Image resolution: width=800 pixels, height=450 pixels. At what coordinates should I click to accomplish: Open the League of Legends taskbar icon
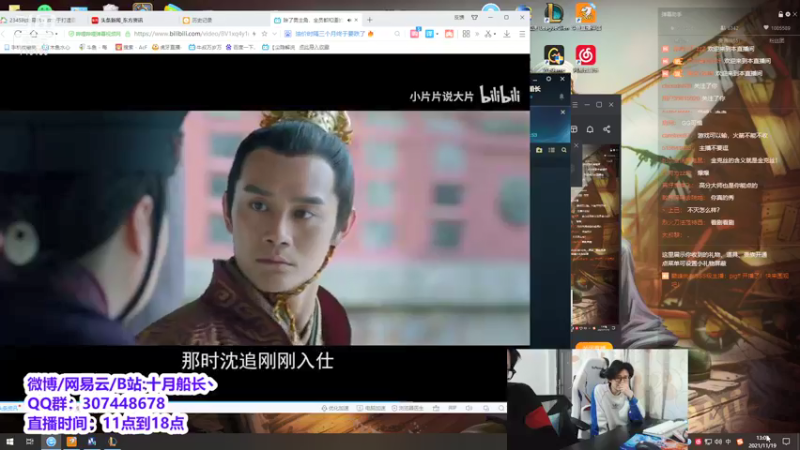112,441
